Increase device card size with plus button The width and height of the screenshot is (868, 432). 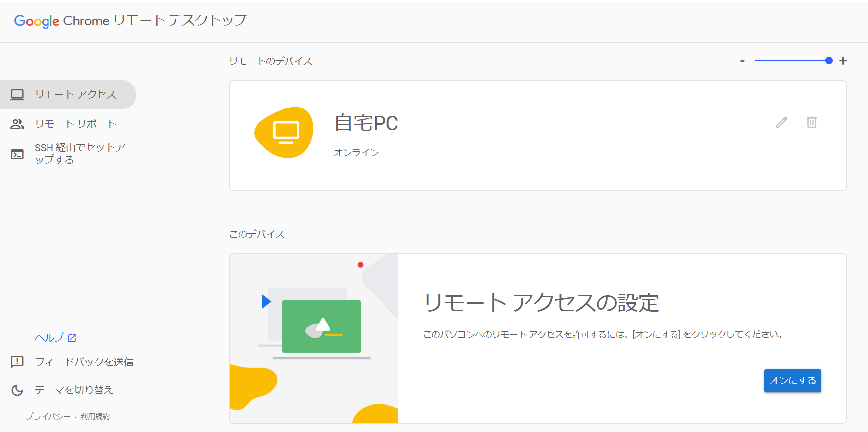coord(843,61)
